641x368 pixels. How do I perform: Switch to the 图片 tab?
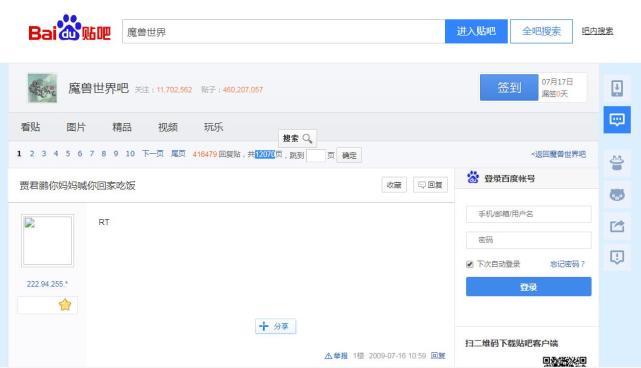coord(76,127)
